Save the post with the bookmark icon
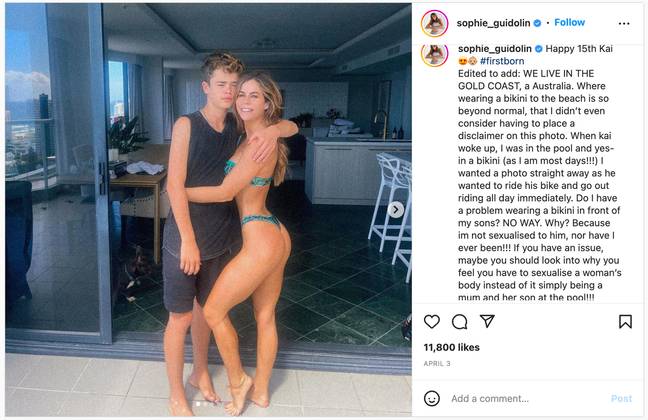Image resolution: width=648 pixels, height=420 pixels. click(x=625, y=322)
